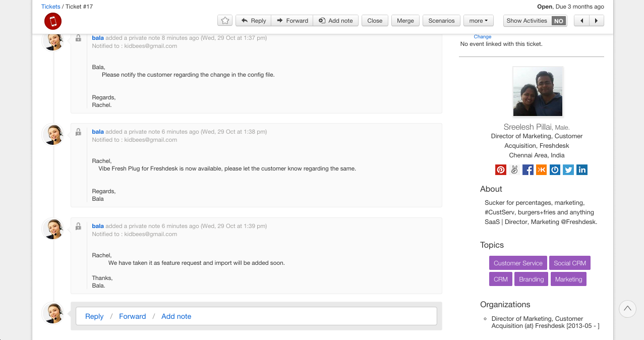Click the scroll-to-top circle arrow
Viewport: 644px width, 340px height.
click(627, 308)
